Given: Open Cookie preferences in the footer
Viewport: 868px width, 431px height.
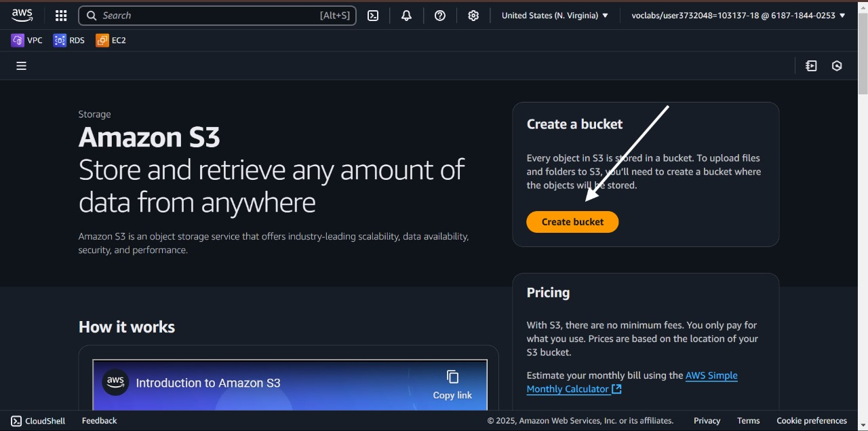Looking at the screenshot, I should coord(812,421).
